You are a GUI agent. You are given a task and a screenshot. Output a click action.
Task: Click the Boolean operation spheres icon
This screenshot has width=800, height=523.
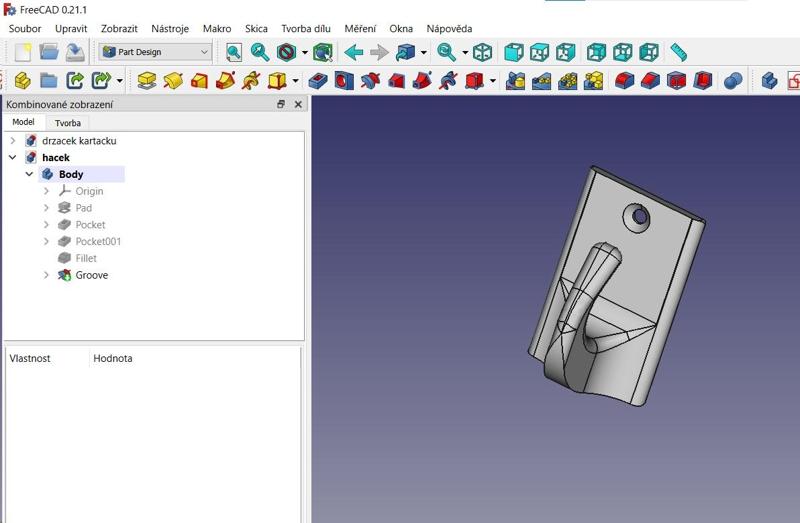coord(732,80)
